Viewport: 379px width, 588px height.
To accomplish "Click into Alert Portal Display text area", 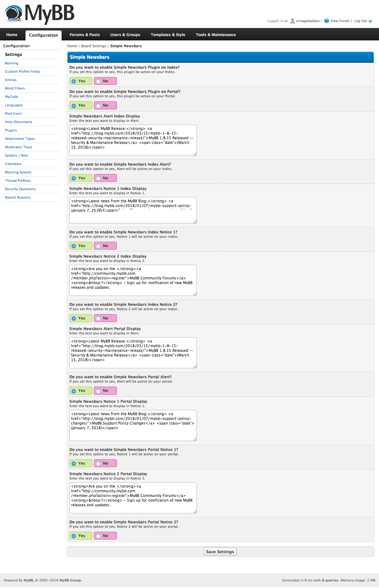I will (x=133, y=353).
